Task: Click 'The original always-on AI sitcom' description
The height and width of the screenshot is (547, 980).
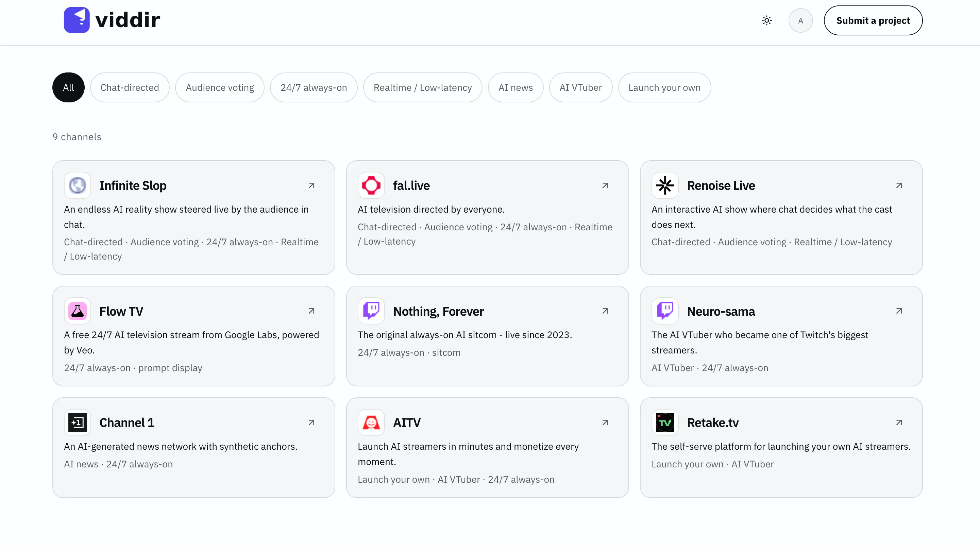Action: (464, 335)
